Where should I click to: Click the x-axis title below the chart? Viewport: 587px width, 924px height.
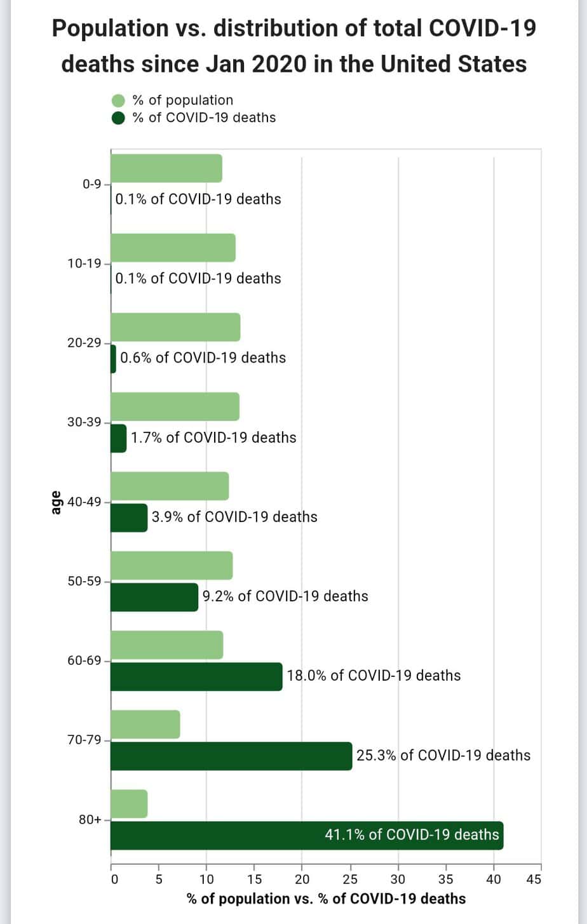click(326, 899)
